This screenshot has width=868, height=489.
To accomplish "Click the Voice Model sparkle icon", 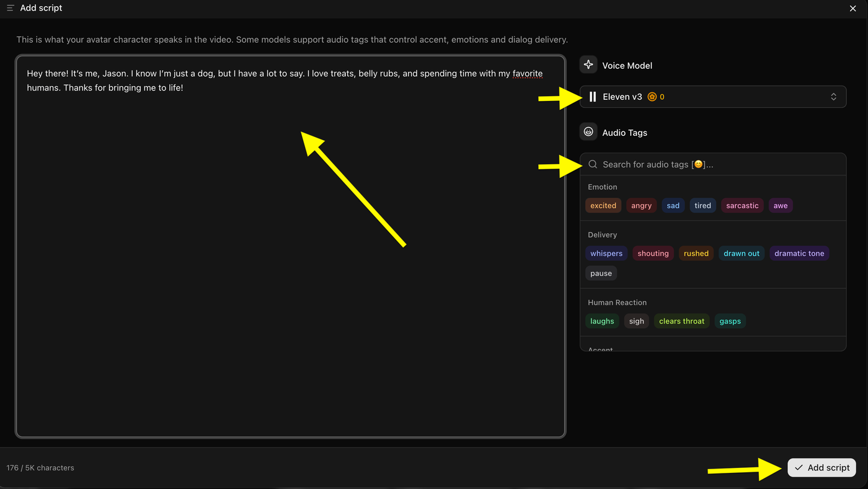I will pos(588,65).
